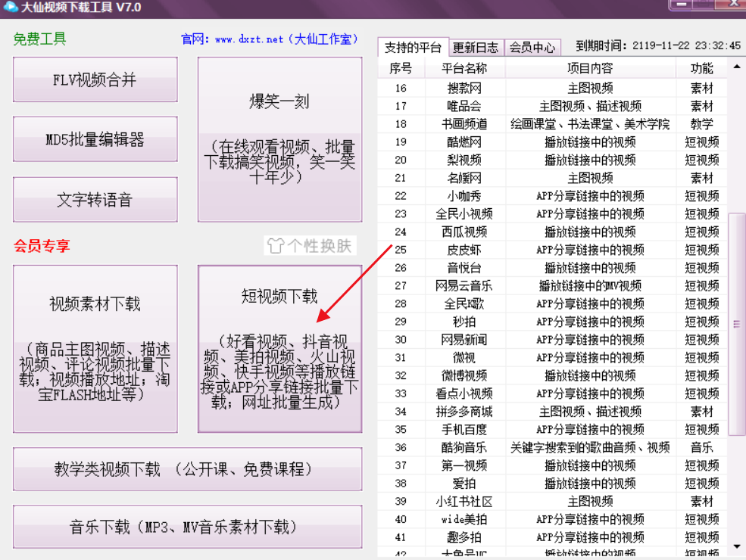Click 关键字搜索到的歌曲音频、视频 cell
The height and width of the screenshot is (560, 746).
tap(590, 447)
